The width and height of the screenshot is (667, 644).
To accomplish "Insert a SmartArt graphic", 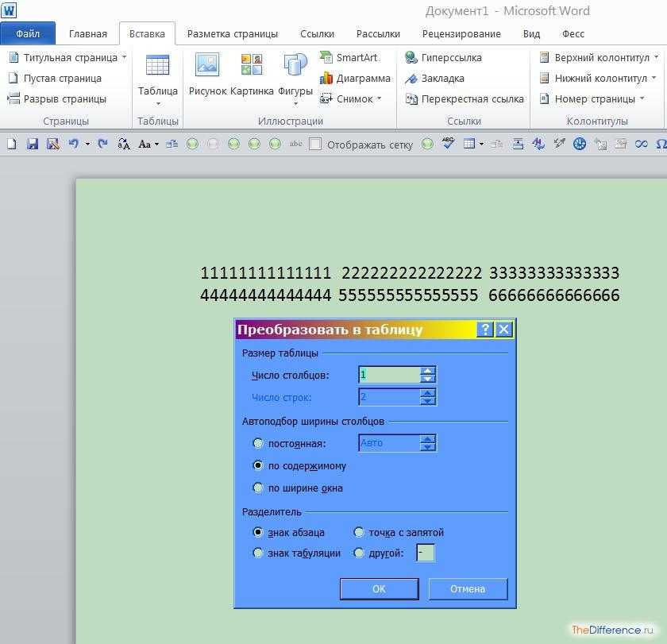I will pos(348,57).
